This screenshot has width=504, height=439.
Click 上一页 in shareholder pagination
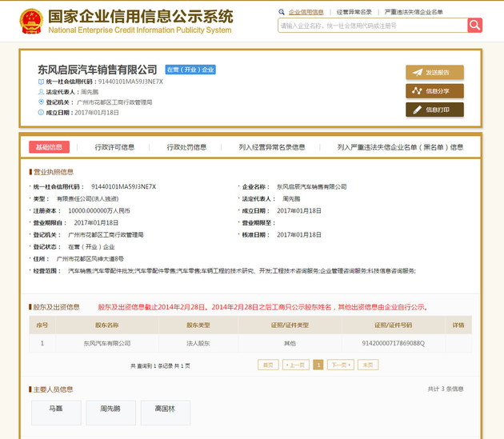pyautogui.click(x=296, y=365)
